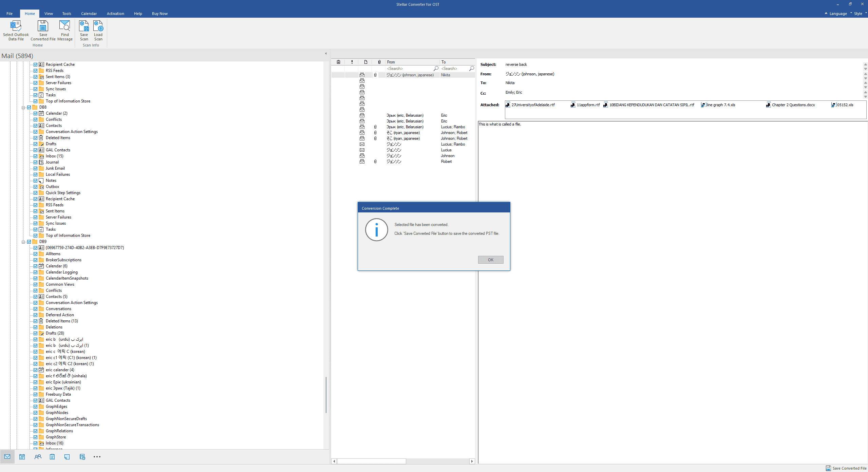Click the search magnifier in the From filter
This screenshot has width=868, height=472.
436,69
